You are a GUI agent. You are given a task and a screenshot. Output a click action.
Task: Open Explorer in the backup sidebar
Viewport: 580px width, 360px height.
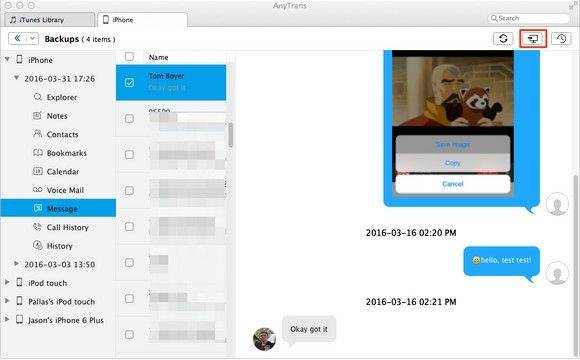[x=62, y=97]
